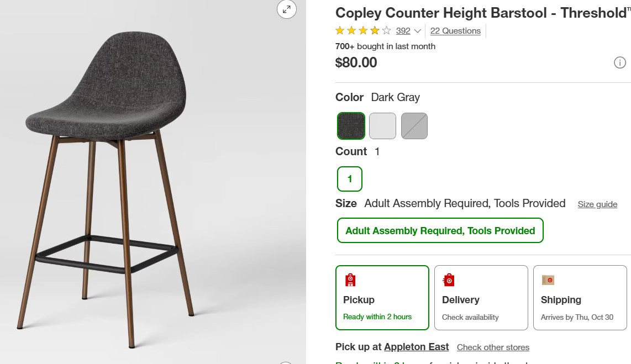The image size is (631, 364).
Task: Select the white color swatch
Action: point(382,125)
